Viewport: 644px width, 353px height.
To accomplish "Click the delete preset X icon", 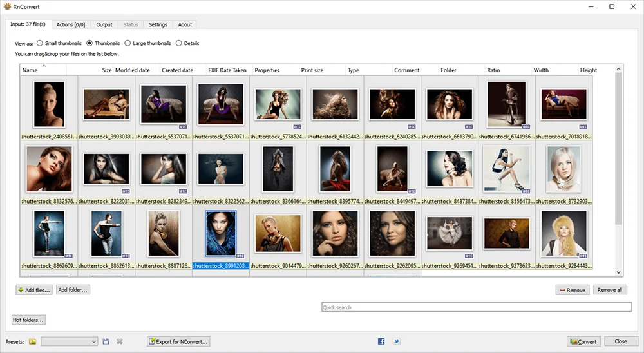I will click(119, 341).
